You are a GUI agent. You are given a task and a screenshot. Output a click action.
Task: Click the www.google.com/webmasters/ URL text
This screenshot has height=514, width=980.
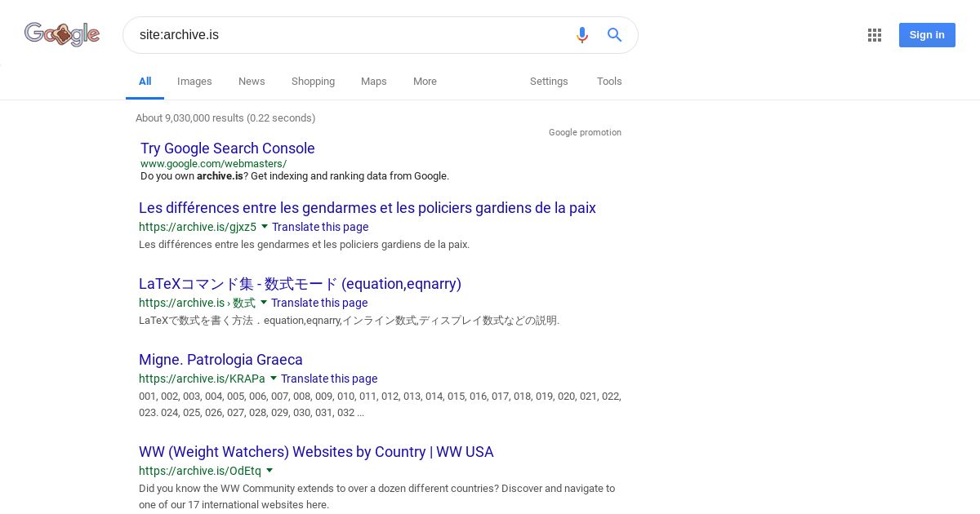pyautogui.click(x=213, y=163)
